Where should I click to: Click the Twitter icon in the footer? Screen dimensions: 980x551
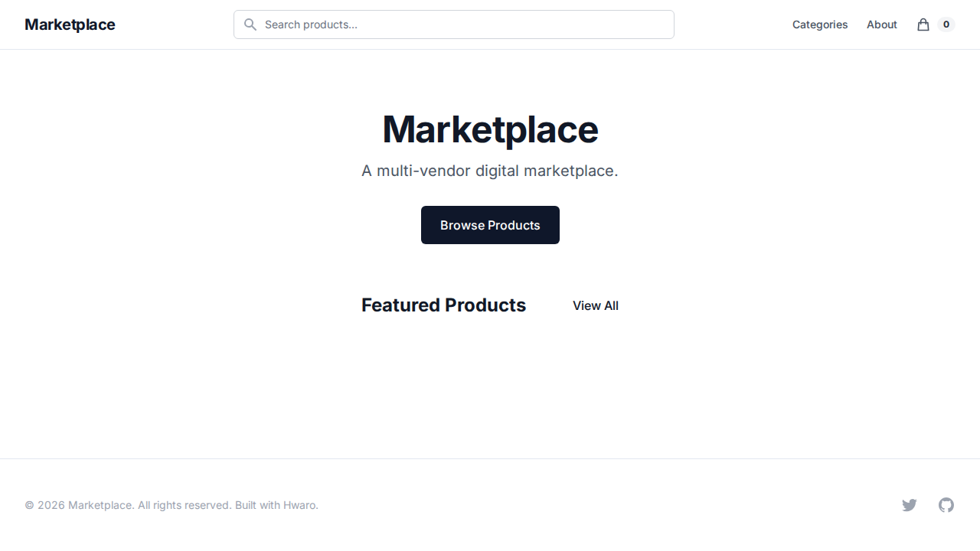coord(910,505)
